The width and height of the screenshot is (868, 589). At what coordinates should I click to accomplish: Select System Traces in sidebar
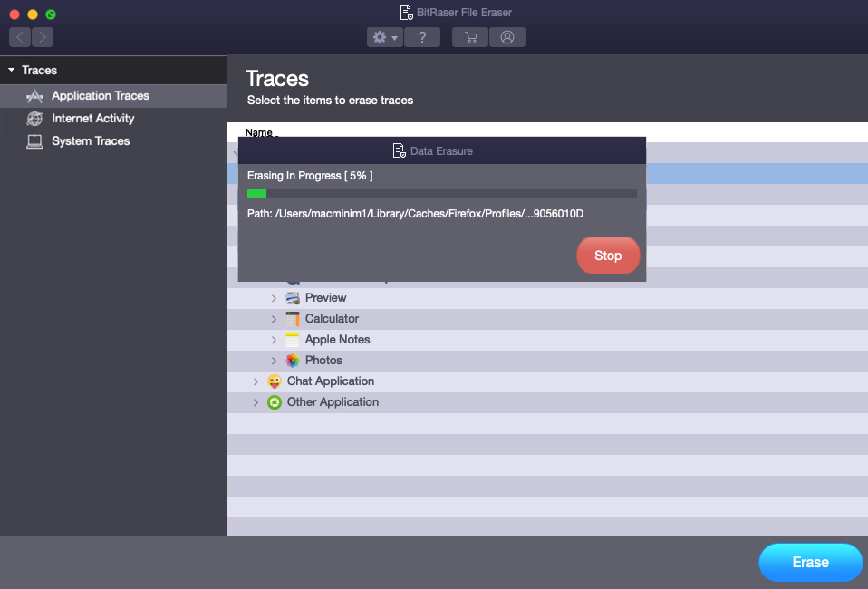pyautogui.click(x=113, y=141)
